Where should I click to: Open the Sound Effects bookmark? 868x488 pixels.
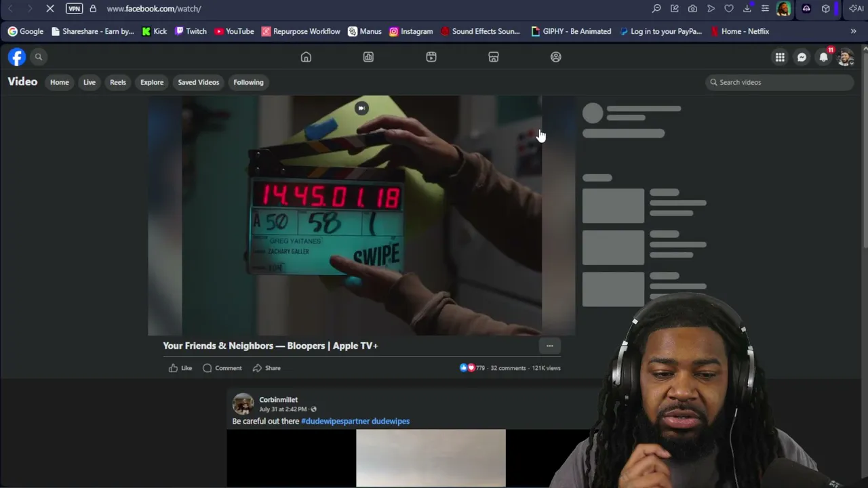coord(480,31)
